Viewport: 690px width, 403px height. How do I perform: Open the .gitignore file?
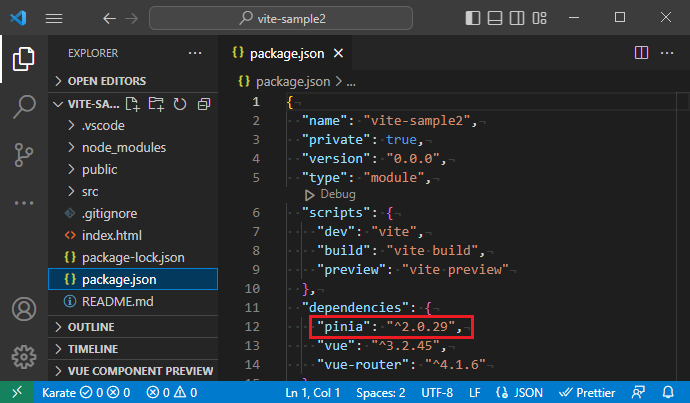pyautogui.click(x=133, y=213)
